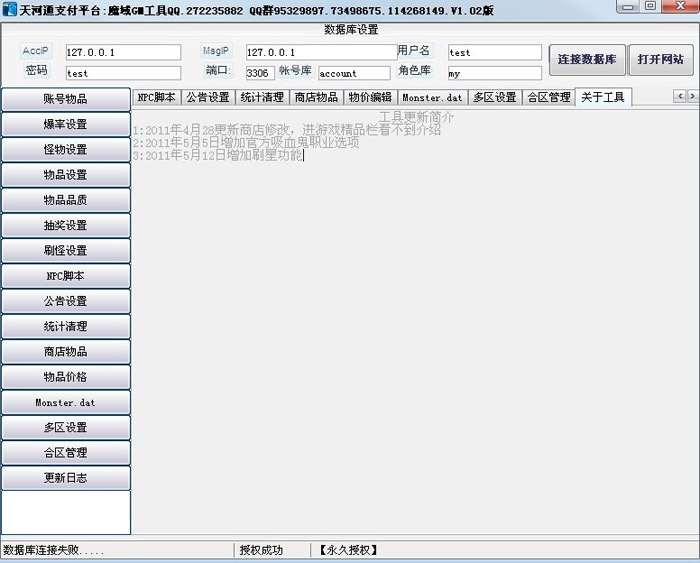The width and height of the screenshot is (700, 563).
Task: Open 更新日志 in the sidebar
Action: click(65, 478)
